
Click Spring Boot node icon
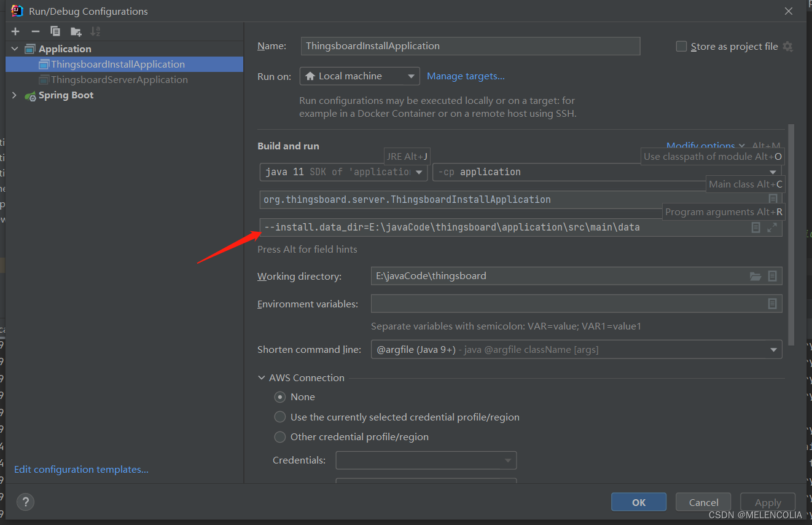click(x=30, y=95)
